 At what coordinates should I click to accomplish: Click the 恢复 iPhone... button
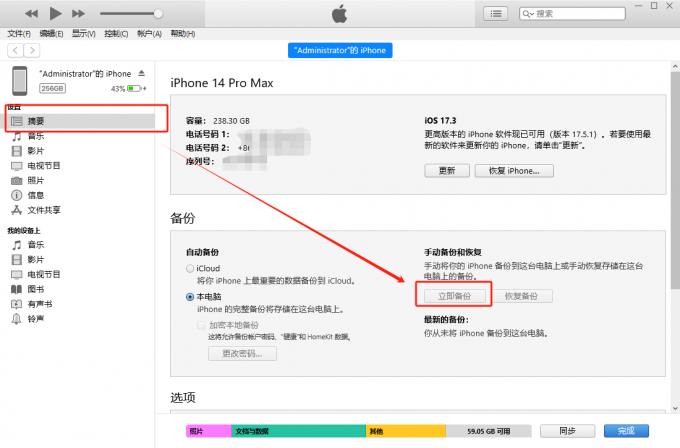click(x=514, y=171)
